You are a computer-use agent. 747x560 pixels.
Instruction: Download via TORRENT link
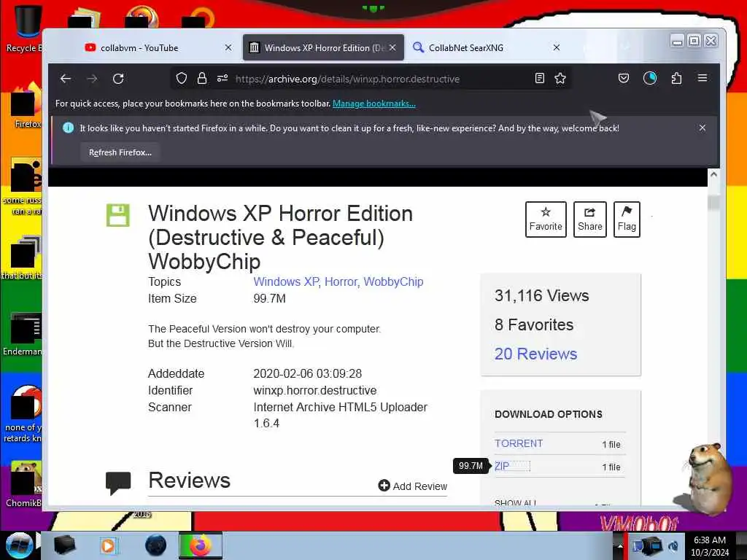[x=519, y=443]
